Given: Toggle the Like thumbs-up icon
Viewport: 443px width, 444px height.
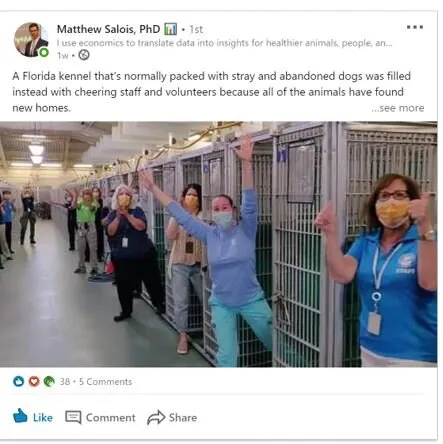Looking at the screenshot, I should 20,416.
